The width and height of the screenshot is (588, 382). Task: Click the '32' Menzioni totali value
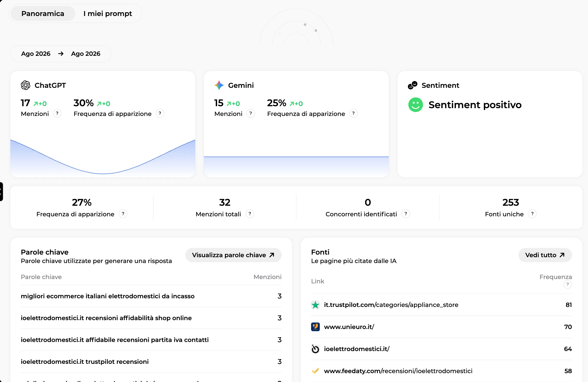click(x=225, y=202)
